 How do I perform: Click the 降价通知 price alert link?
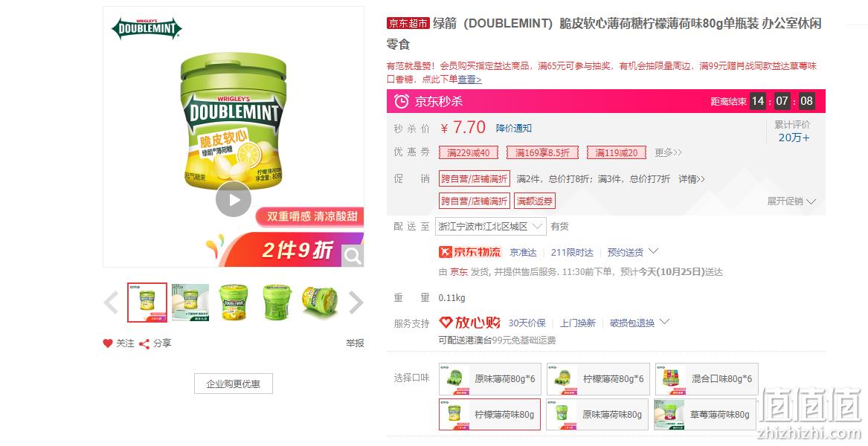coord(514,129)
